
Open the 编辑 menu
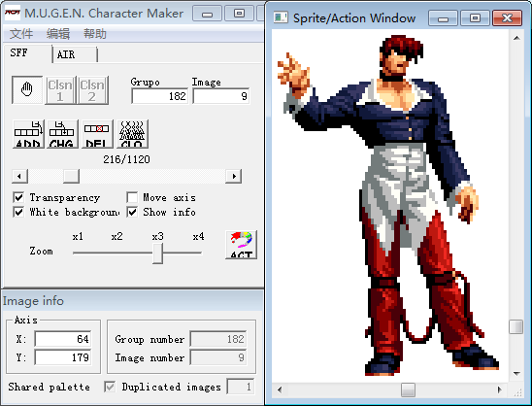(58, 34)
